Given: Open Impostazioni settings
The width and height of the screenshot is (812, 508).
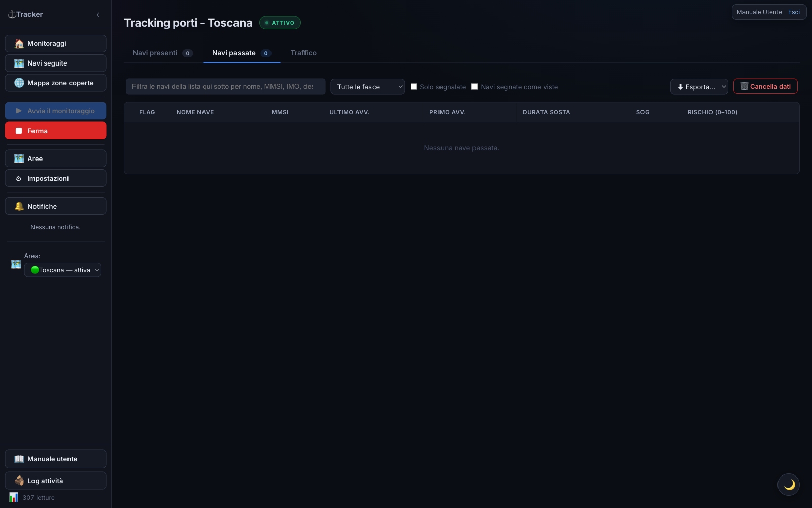Looking at the screenshot, I should [x=55, y=178].
